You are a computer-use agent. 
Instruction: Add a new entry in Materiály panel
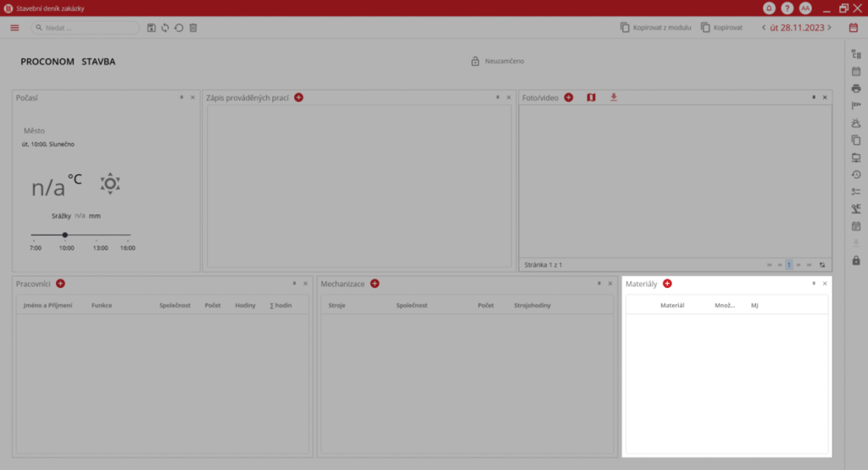click(667, 284)
